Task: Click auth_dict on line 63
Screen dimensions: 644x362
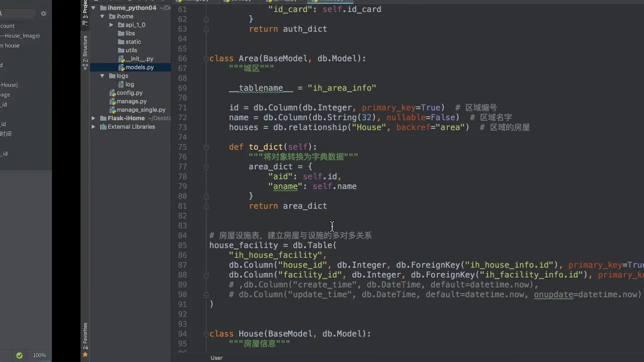Action: click(x=305, y=29)
